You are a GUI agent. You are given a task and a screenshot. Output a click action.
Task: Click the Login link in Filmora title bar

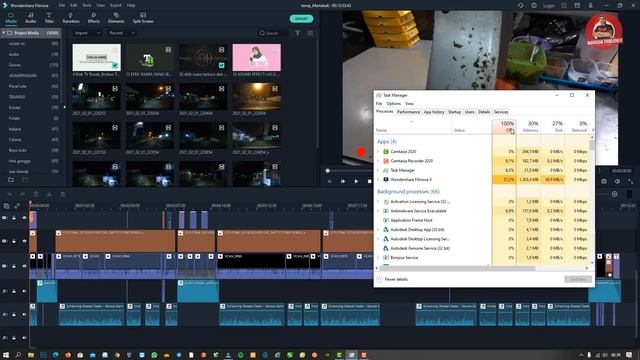tap(549, 6)
